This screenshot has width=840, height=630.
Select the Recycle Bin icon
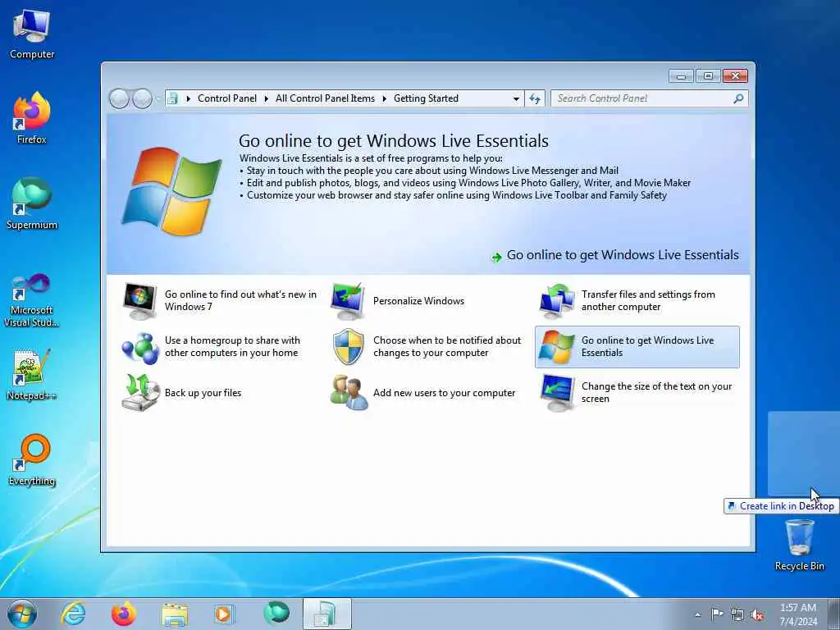[799, 545]
